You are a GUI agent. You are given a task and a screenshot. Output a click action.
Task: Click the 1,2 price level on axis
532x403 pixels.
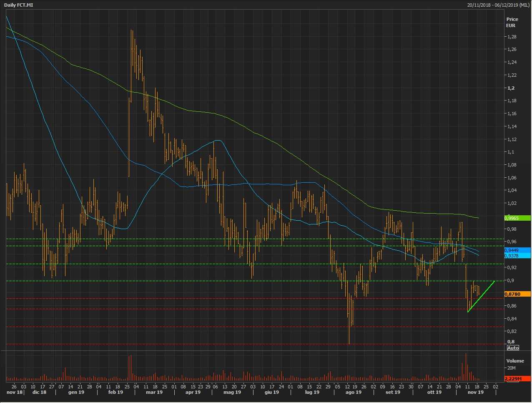click(x=511, y=88)
